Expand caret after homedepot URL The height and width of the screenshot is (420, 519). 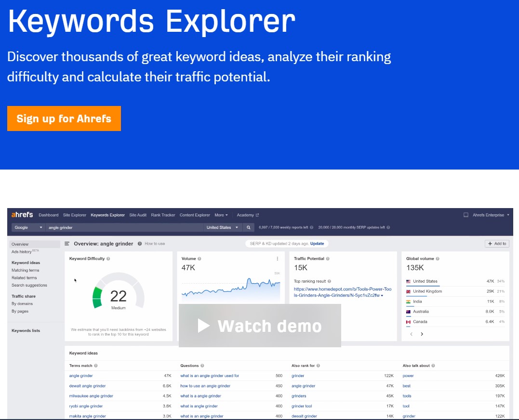[x=382, y=296]
